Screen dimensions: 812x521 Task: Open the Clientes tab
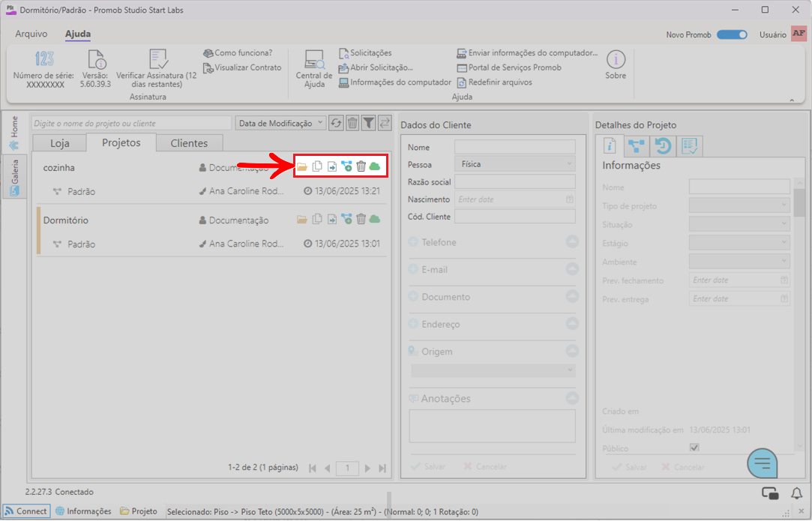[x=189, y=143]
